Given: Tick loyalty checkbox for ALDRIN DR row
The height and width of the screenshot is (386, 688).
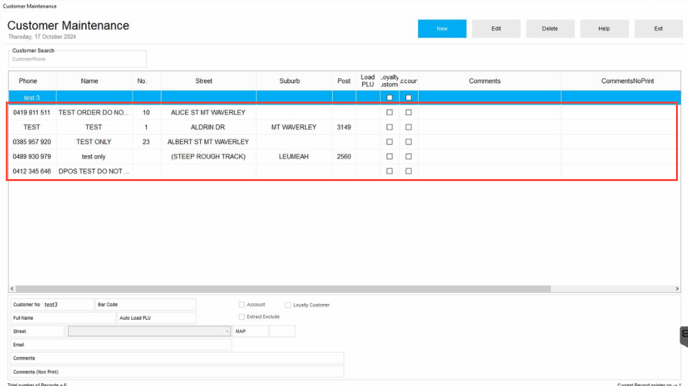Looking at the screenshot, I should (x=389, y=127).
